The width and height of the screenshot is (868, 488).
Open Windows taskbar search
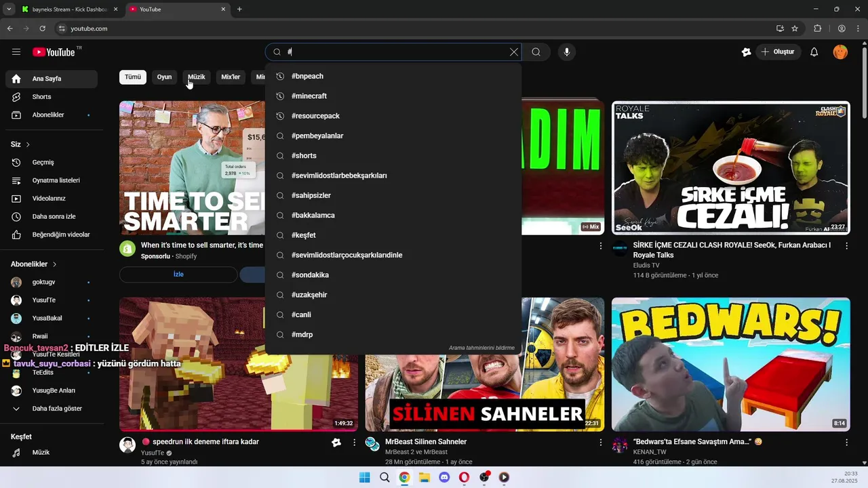coord(384,477)
